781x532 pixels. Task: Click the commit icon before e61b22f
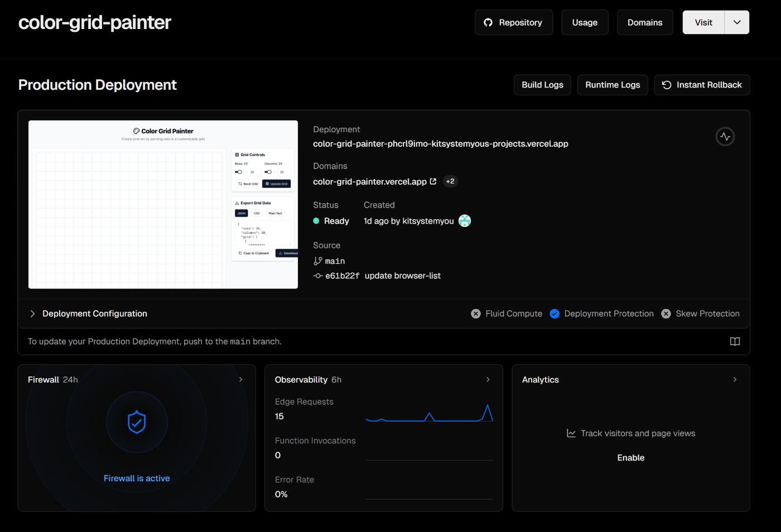pyautogui.click(x=318, y=275)
